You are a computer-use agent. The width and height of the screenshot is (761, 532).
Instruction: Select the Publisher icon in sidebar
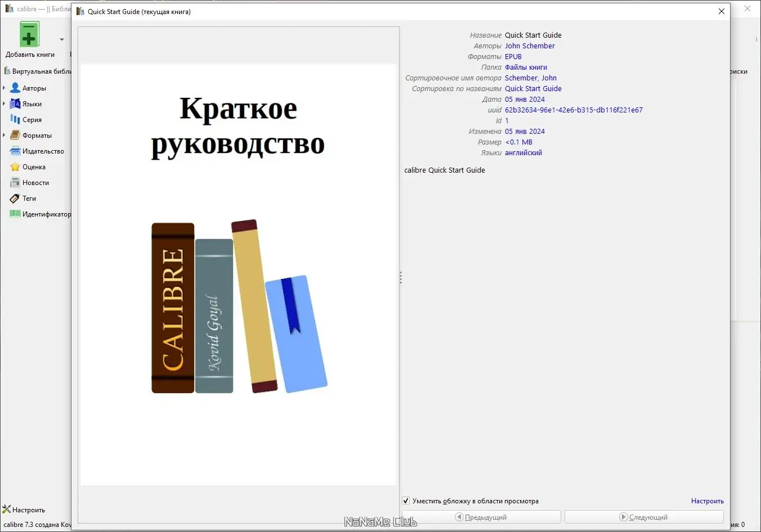coord(15,151)
